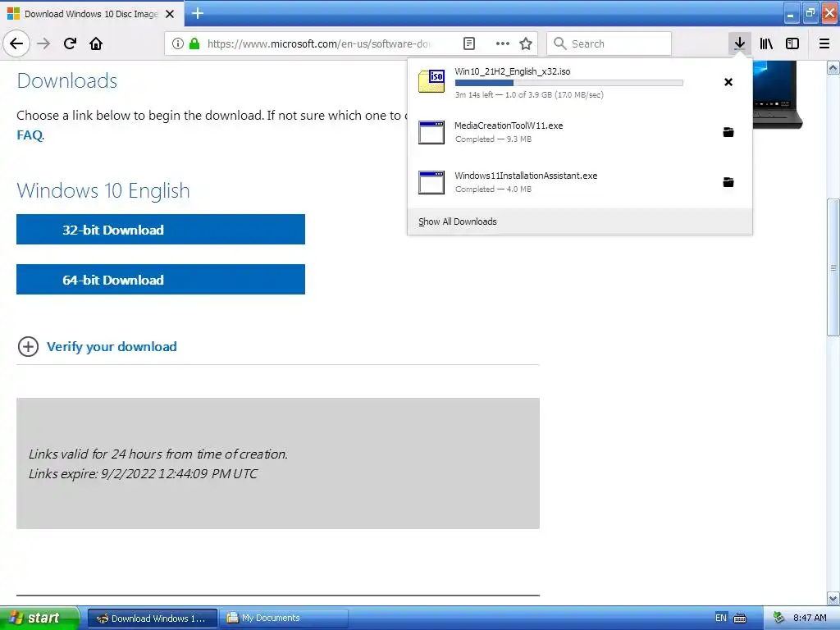
Task: Toggle the downloads panel arrow button
Action: tap(739, 43)
